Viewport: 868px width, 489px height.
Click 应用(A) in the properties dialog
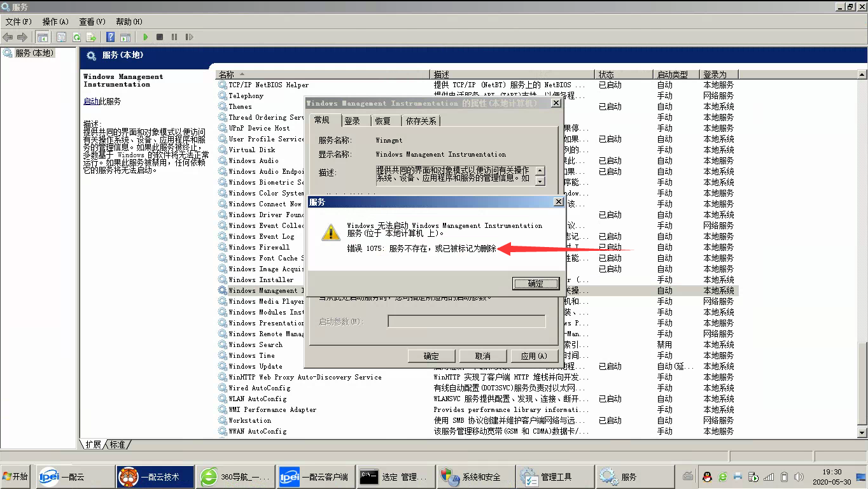click(x=534, y=356)
